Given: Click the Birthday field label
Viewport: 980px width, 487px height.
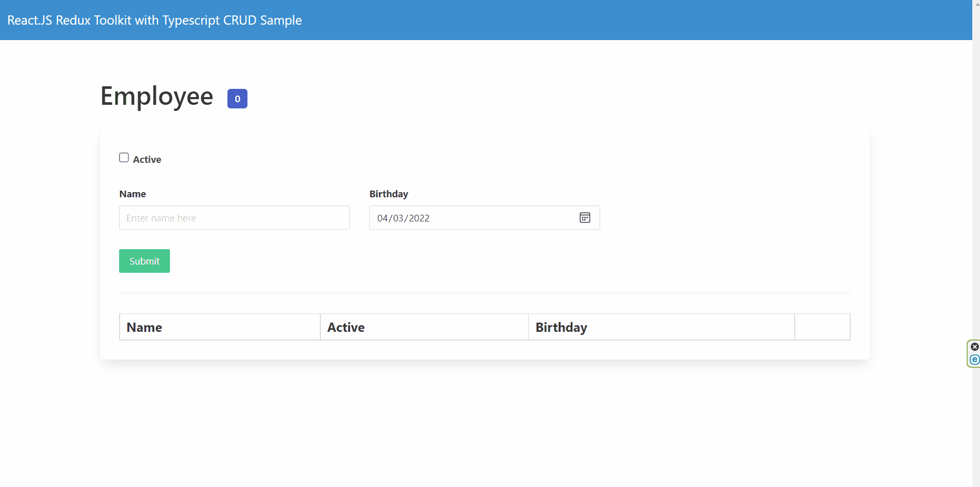Looking at the screenshot, I should (x=389, y=194).
